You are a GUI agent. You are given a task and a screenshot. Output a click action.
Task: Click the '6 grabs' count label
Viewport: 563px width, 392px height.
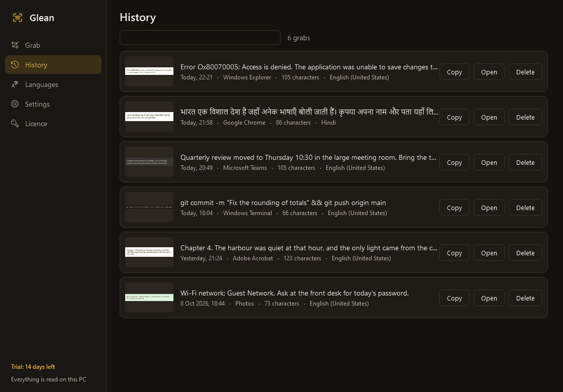[x=299, y=38]
